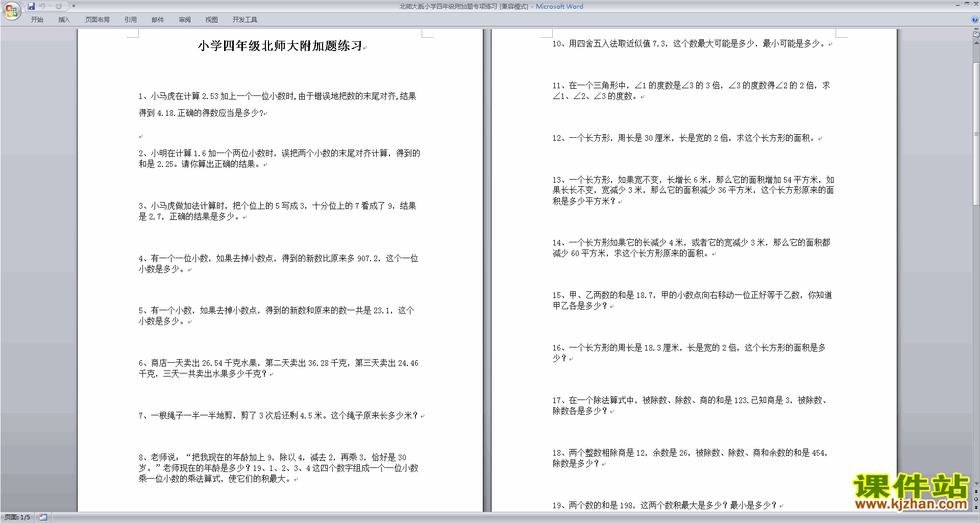980x523 pixels.
Task: Save the document using the floppy icon
Action: point(31,6)
